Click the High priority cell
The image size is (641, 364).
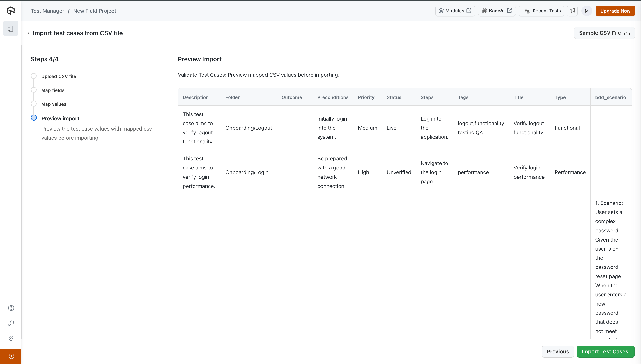pyautogui.click(x=367, y=172)
